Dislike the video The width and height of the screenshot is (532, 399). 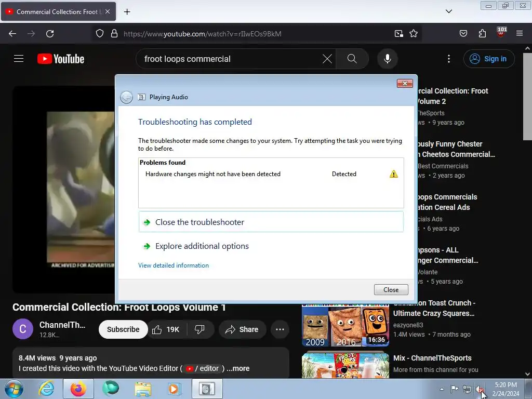(x=199, y=329)
